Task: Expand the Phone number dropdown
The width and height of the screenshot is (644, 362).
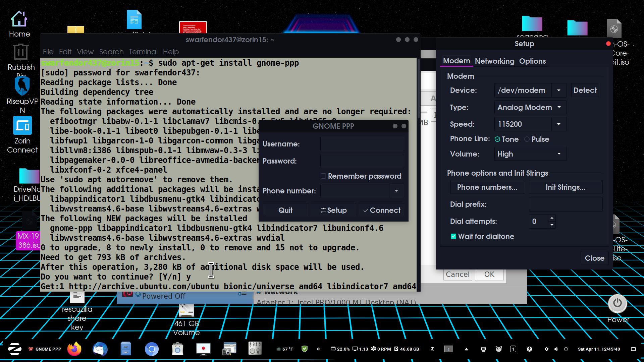Action: click(397, 191)
